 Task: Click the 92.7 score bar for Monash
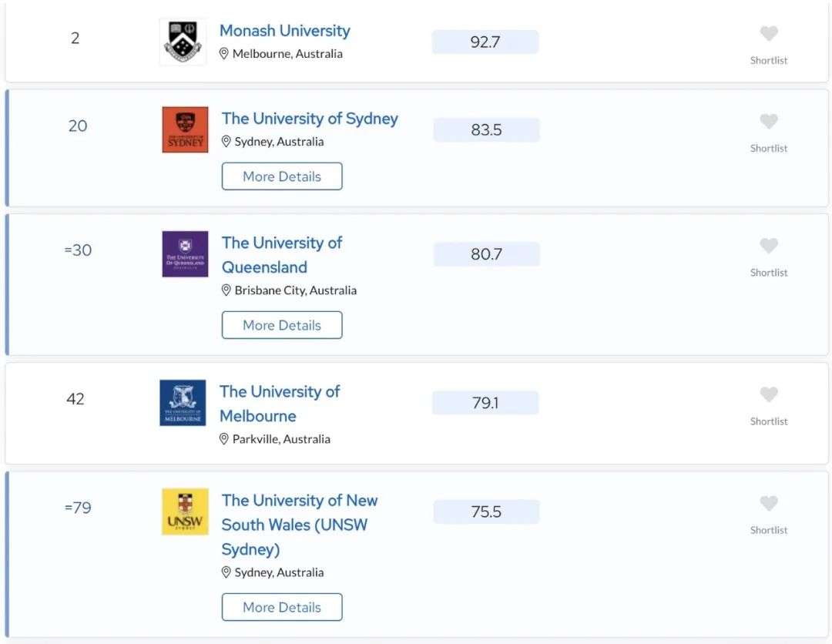485,42
